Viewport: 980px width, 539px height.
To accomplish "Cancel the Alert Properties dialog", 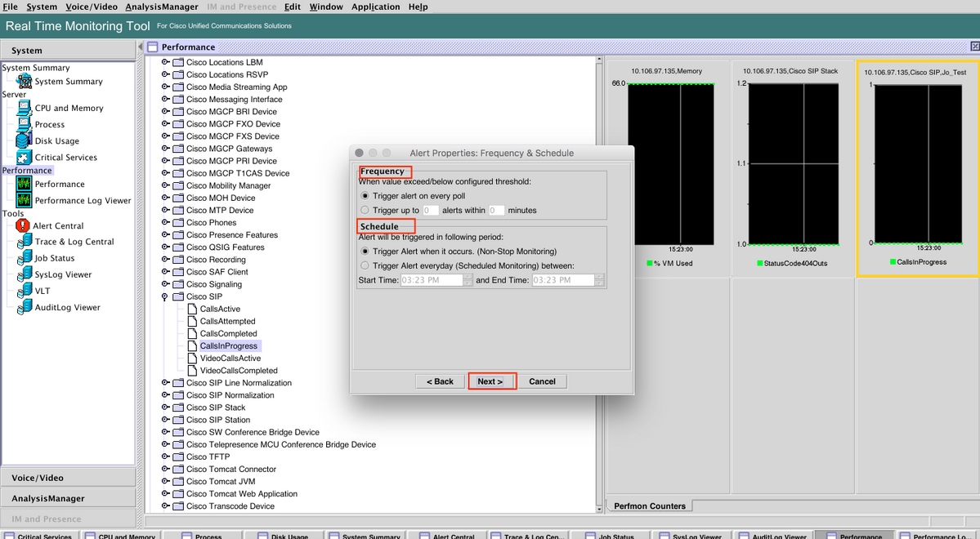I will (x=542, y=381).
